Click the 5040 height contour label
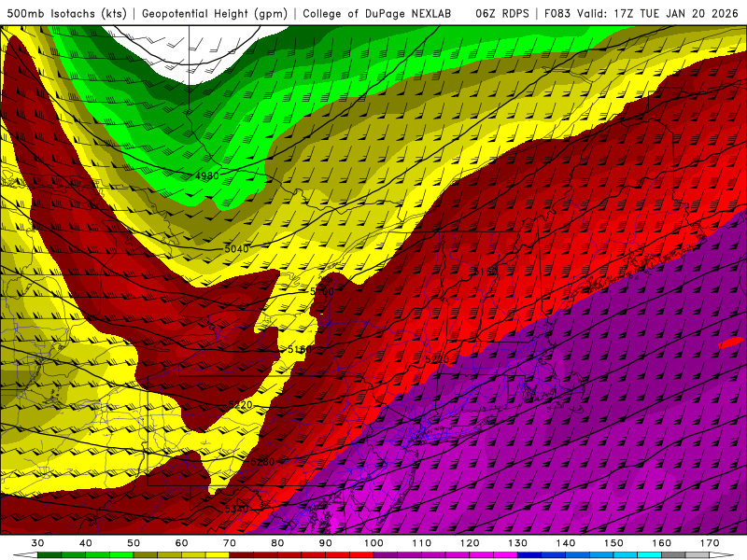This screenshot has width=747, height=560. coord(236,248)
